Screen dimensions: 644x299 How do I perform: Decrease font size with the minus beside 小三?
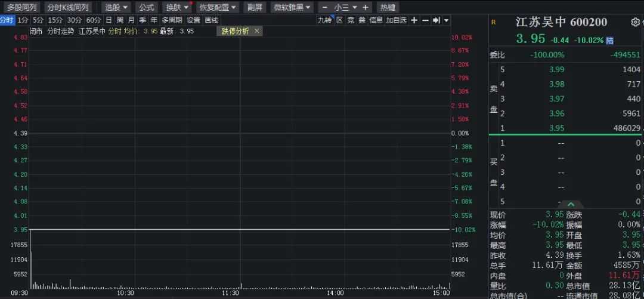325,7
